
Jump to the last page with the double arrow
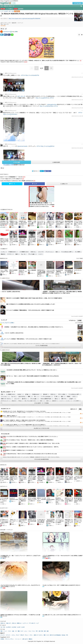pyautogui.click(x=51, y=68)
